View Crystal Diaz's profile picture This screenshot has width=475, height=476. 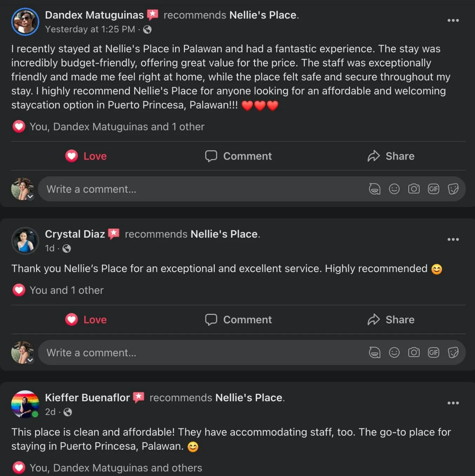[x=25, y=240]
